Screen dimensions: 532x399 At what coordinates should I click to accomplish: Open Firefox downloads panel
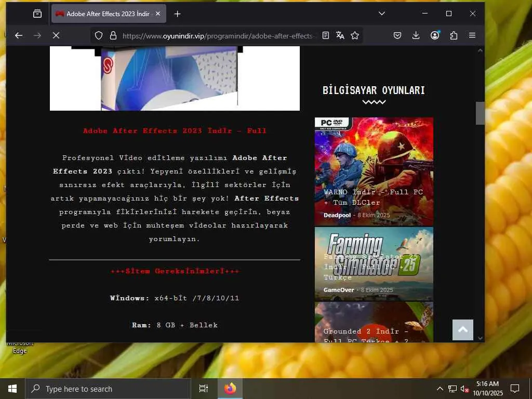coord(416,35)
